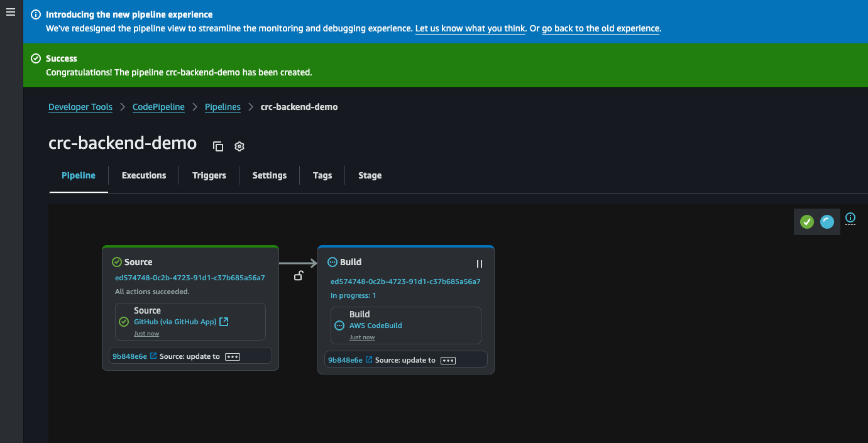Click the transition lock icon between stages
The image size is (868, 443).
[299, 275]
